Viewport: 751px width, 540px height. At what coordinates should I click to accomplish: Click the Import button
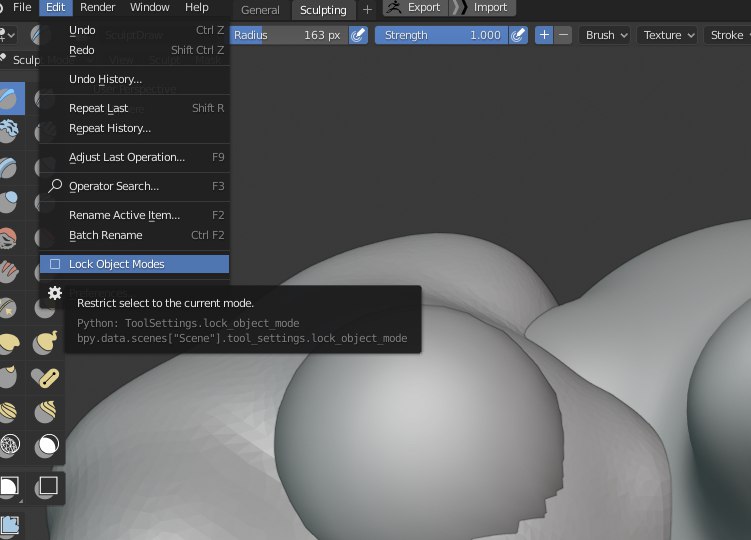483,7
